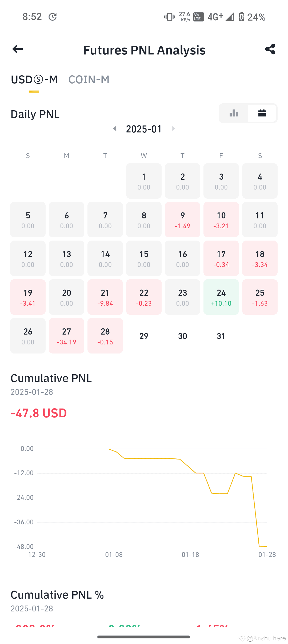Switch to bar chart view

click(234, 113)
